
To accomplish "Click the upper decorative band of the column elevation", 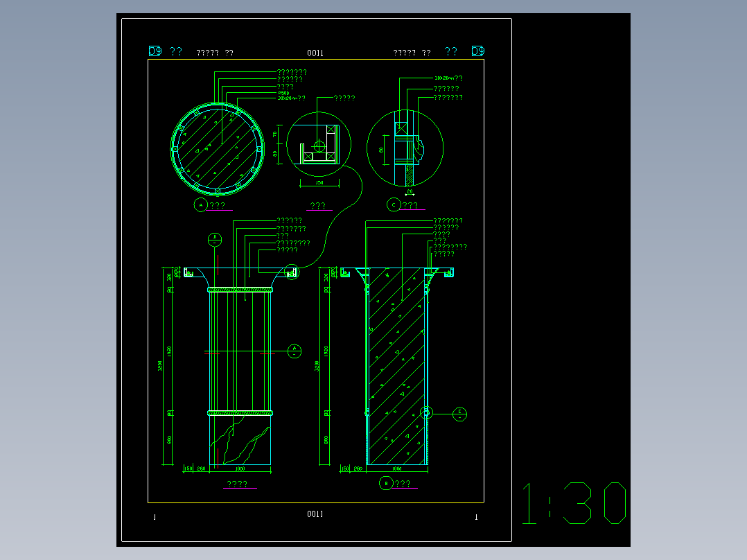I will (x=240, y=290).
